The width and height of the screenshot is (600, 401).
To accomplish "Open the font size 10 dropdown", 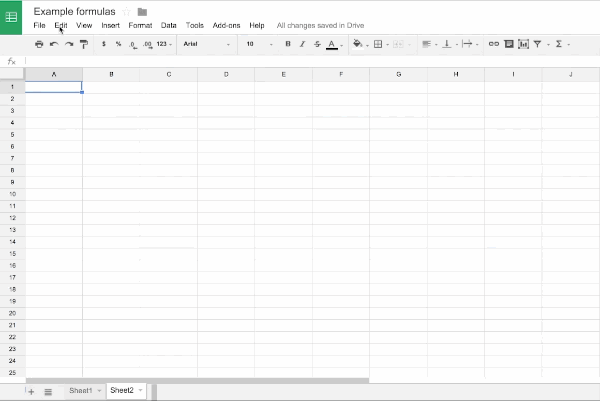I will [x=258, y=44].
